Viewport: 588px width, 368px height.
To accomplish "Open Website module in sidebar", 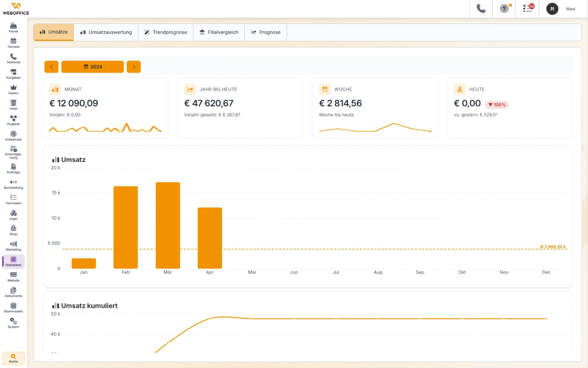I will pos(13,276).
